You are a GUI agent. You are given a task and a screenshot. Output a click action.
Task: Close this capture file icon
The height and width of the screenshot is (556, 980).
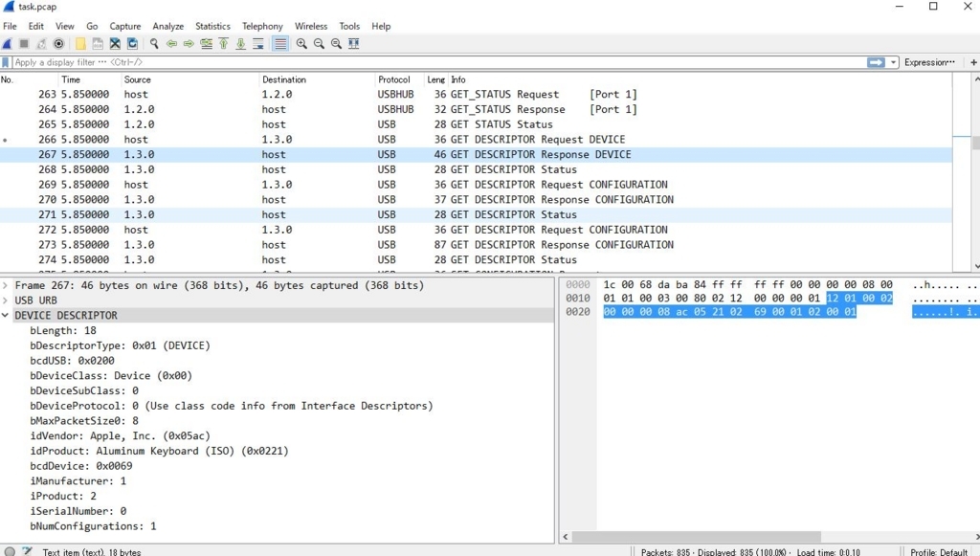pos(115,44)
